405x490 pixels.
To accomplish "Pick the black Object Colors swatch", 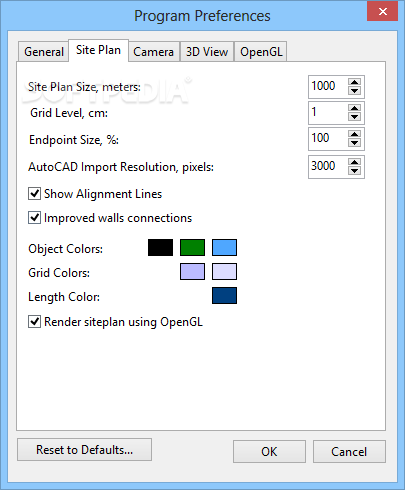I will (x=160, y=247).
